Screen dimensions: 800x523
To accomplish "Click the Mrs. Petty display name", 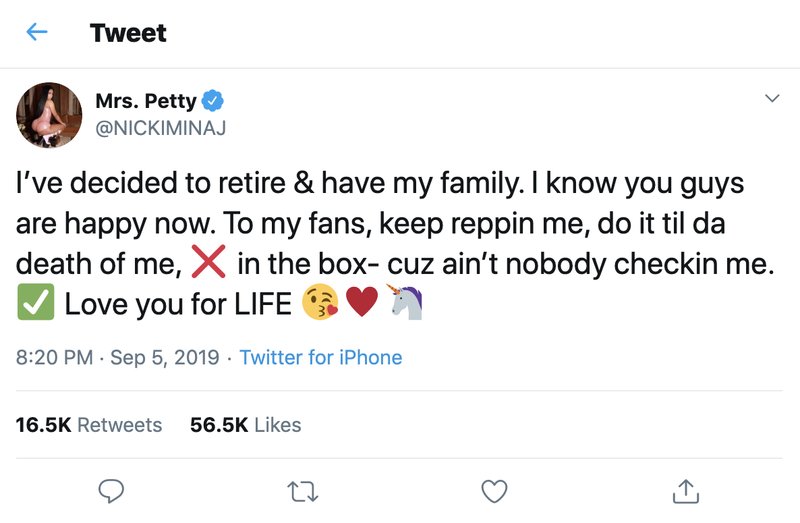I will point(146,100).
